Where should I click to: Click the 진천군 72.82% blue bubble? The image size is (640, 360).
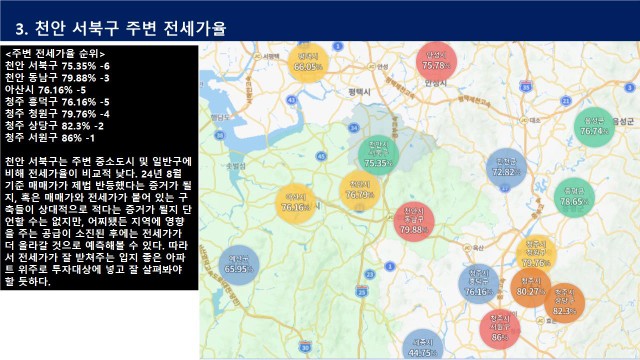pyautogui.click(x=506, y=168)
